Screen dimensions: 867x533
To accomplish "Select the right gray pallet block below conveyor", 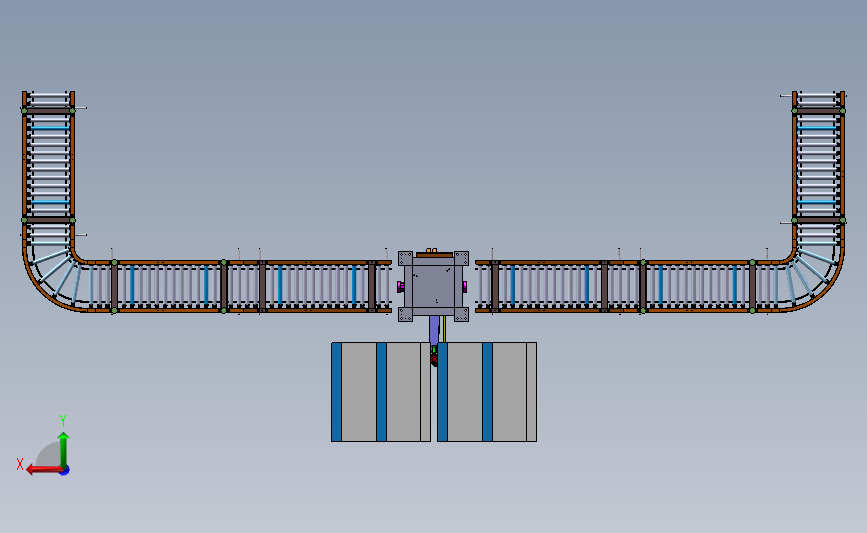I will pyautogui.click(x=487, y=391).
